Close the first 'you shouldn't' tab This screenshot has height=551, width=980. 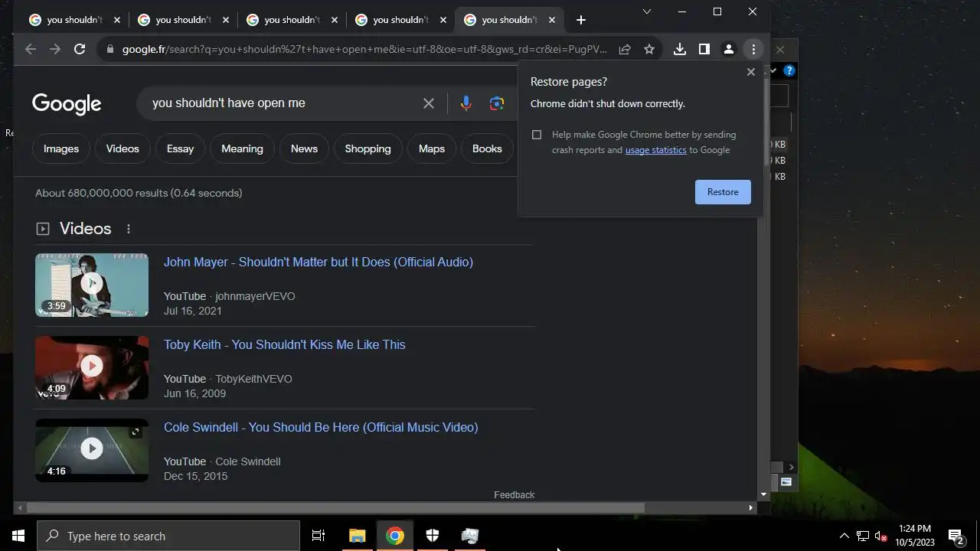click(x=116, y=20)
